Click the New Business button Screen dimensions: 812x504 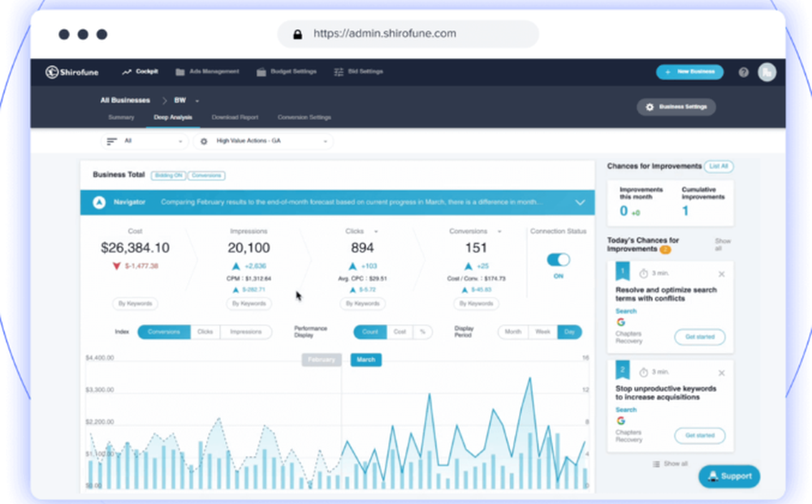pyautogui.click(x=689, y=72)
